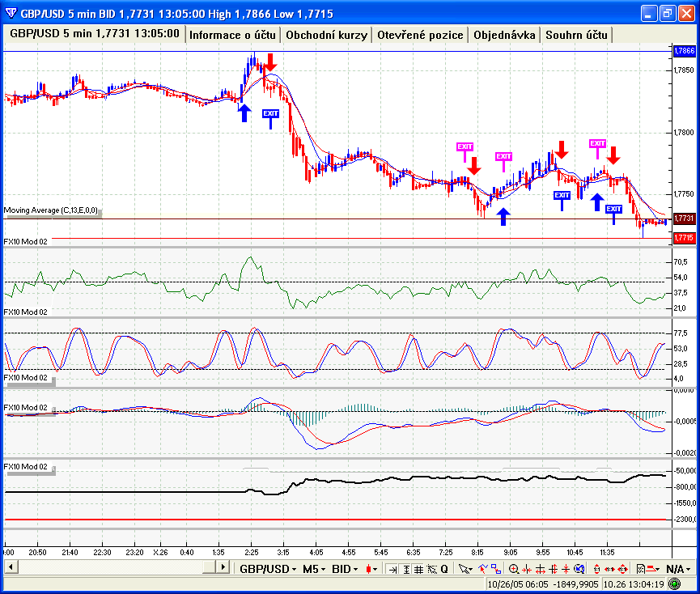Select the arrow pointer cursor tool
This screenshot has width=700, height=594.
click(x=465, y=569)
